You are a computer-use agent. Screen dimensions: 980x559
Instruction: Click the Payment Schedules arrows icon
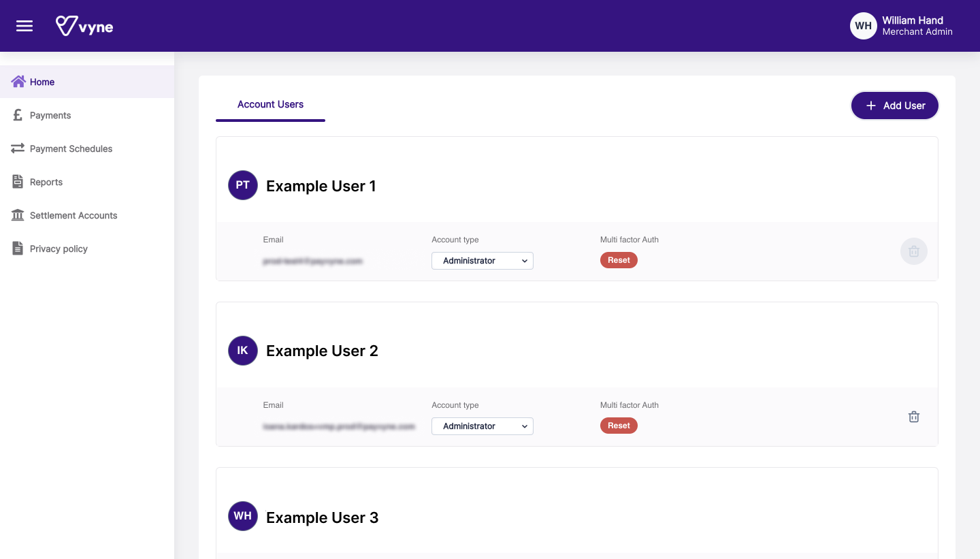(18, 148)
